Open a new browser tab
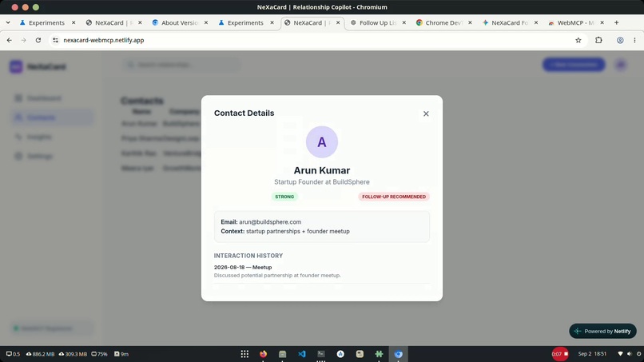The height and width of the screenshot is (362, 644). pyautogui.click(x=617, y=22)
